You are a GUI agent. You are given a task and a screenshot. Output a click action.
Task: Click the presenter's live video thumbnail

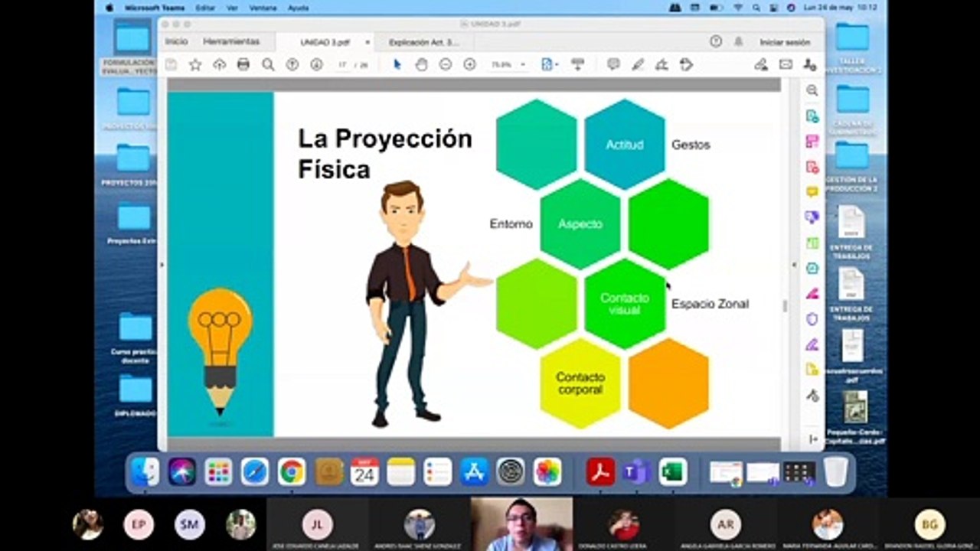(521, 524)
